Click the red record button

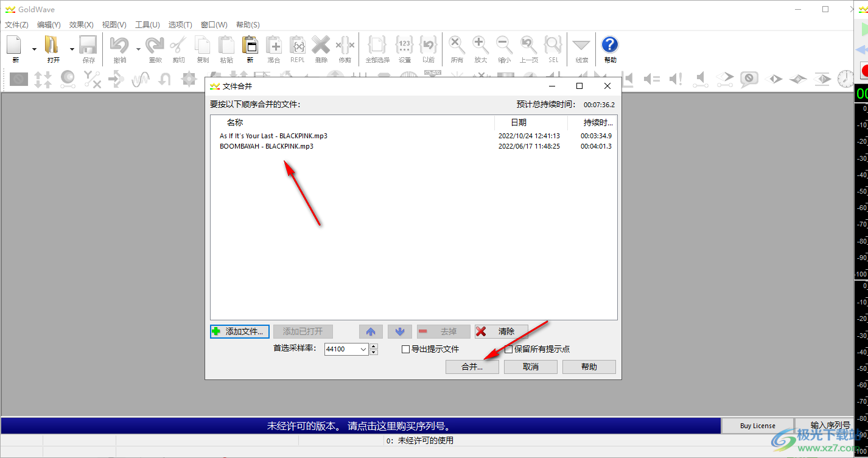click(864, 70)
